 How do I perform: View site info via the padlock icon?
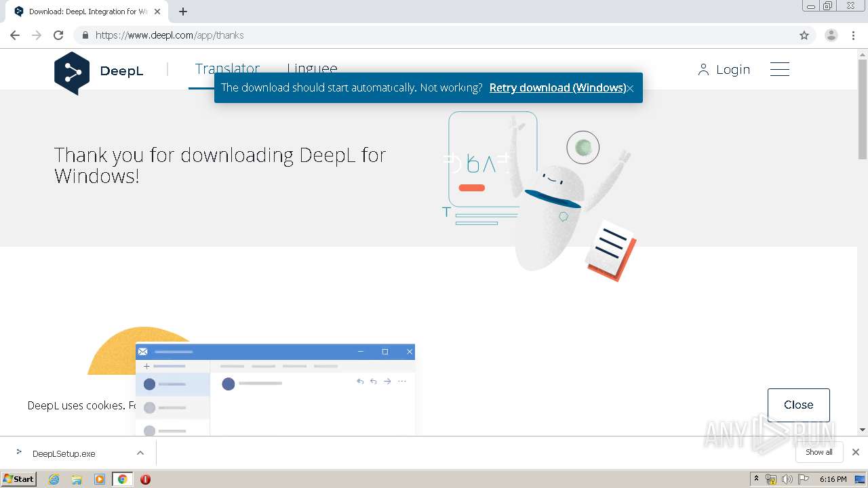click(85, 35)
